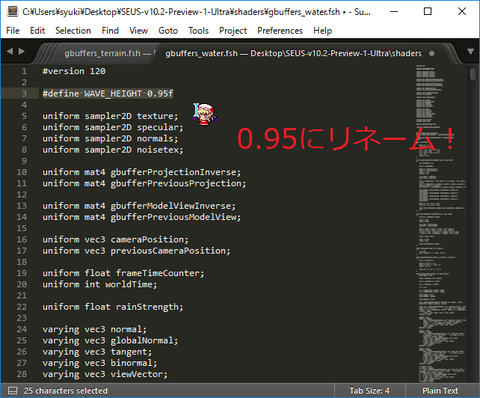Click the vertical scrollbar thumb
This screenshot has width=480, height=398.
(473, 74)
